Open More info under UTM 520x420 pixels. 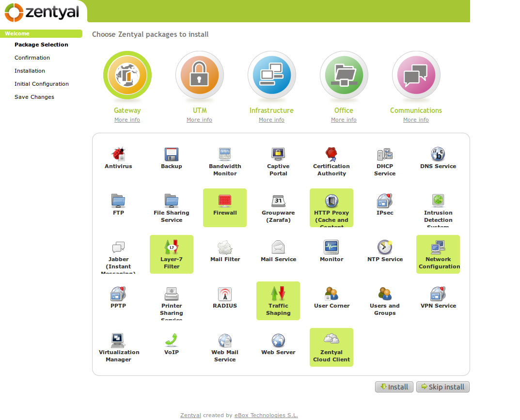tap(199, 120)
